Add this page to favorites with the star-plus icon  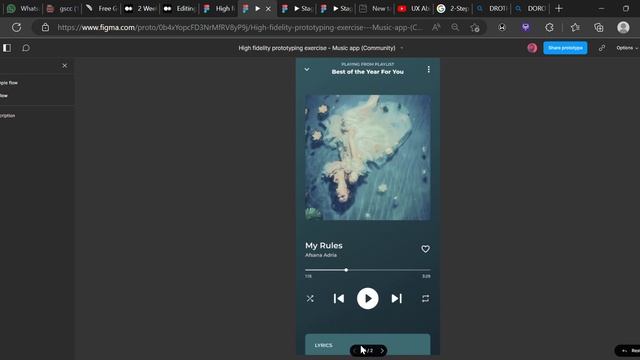474,27
